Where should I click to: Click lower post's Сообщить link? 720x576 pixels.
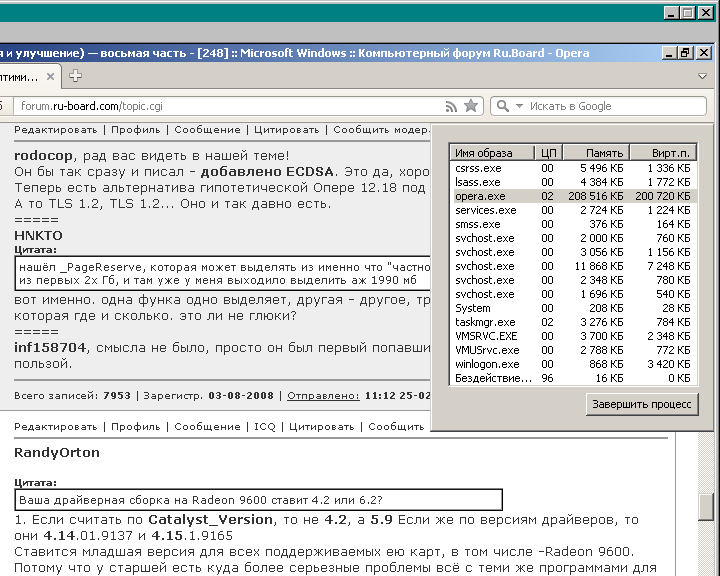pyautogui.click(x=396, y=427)
